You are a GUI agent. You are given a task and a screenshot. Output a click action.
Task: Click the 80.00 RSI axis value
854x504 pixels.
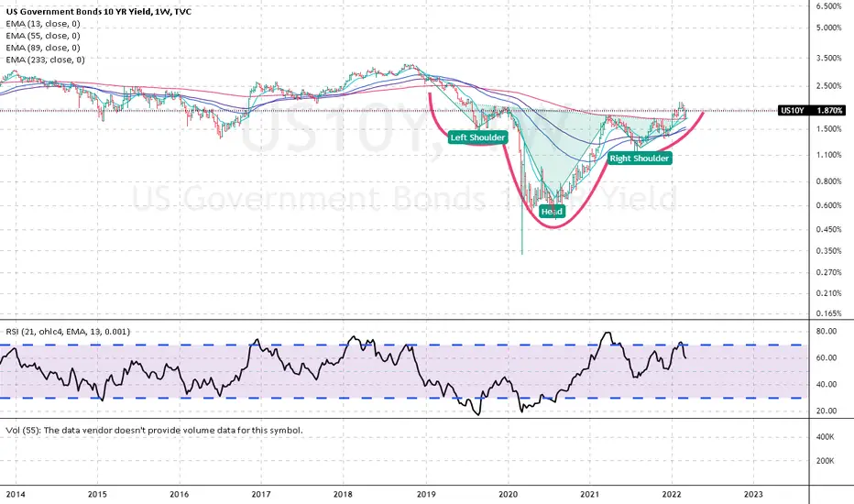(828, 332)
